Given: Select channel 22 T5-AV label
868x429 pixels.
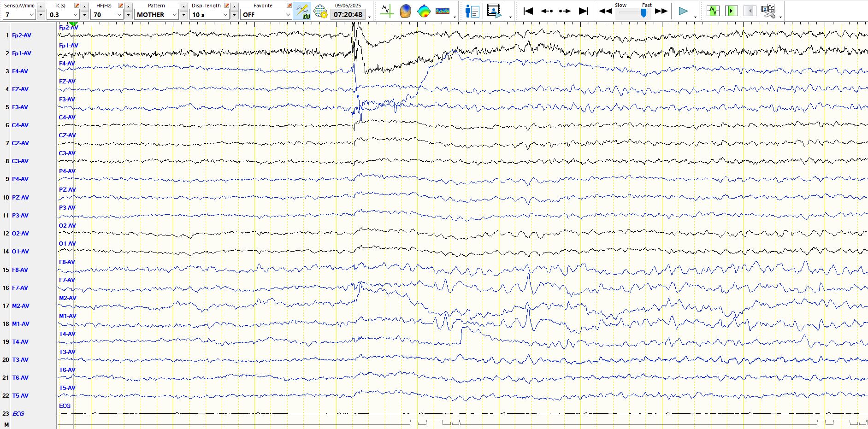Looking at the screenshot, I should (20, 396).
